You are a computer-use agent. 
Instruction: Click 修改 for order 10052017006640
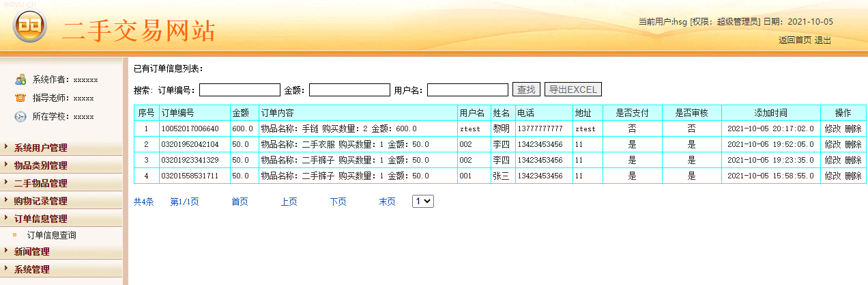833,128
